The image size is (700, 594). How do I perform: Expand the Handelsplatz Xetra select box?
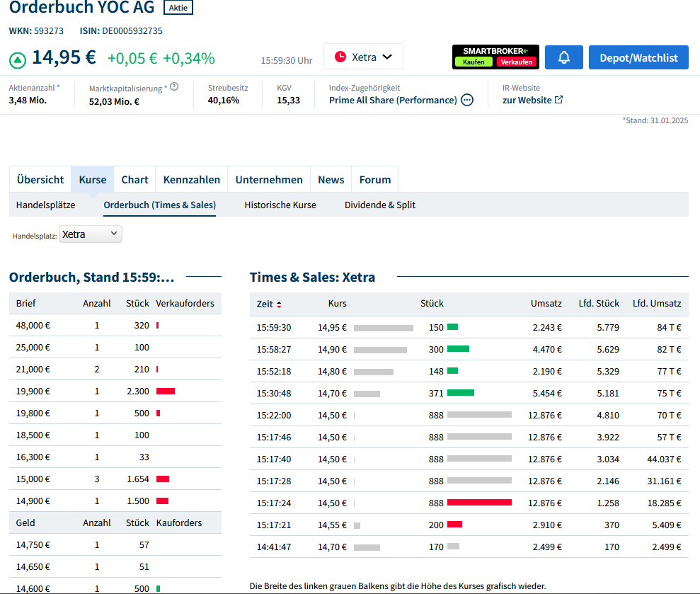click(91, 234)
